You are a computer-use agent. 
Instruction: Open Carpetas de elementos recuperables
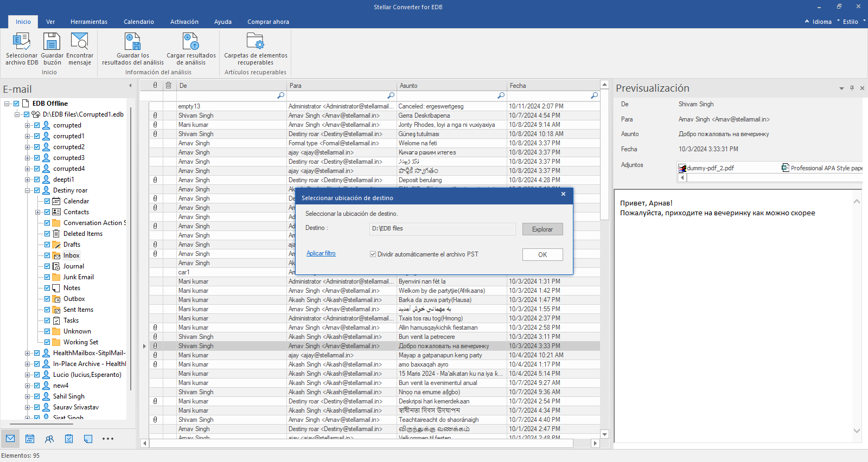(256, 49)
